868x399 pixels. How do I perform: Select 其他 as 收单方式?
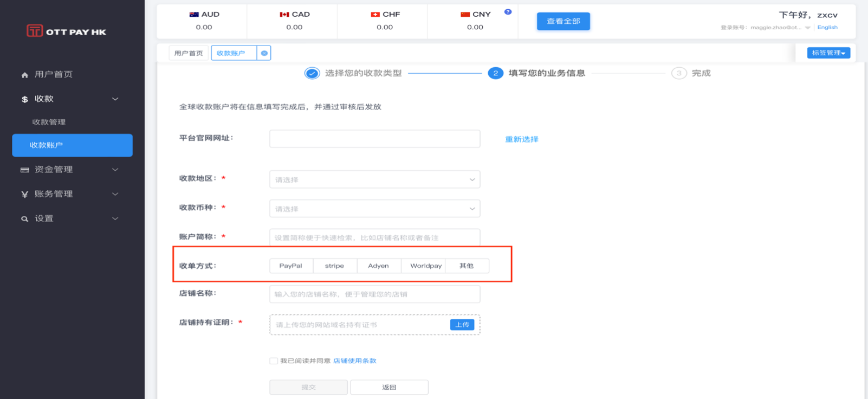point(467,266)
